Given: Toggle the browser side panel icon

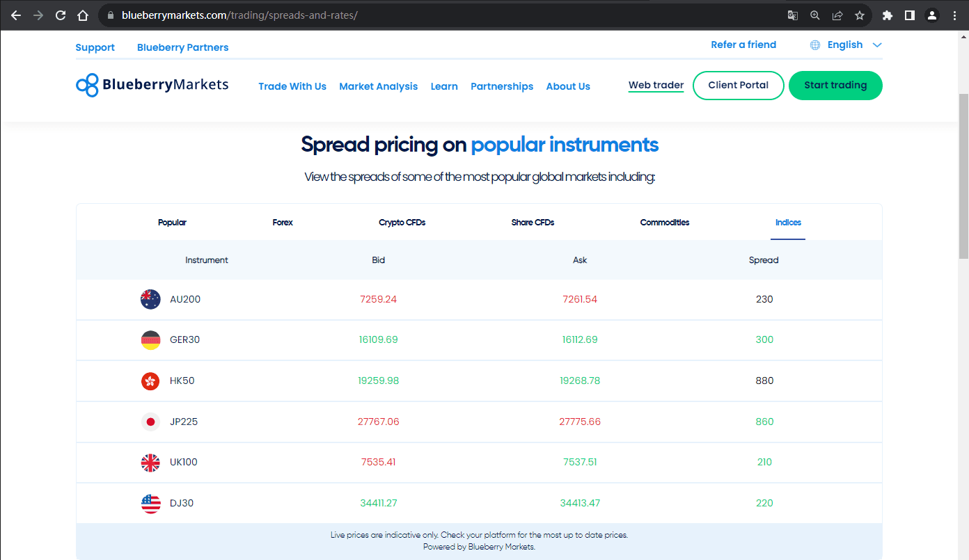Looking at the screenshot, I should coord(909,15).
